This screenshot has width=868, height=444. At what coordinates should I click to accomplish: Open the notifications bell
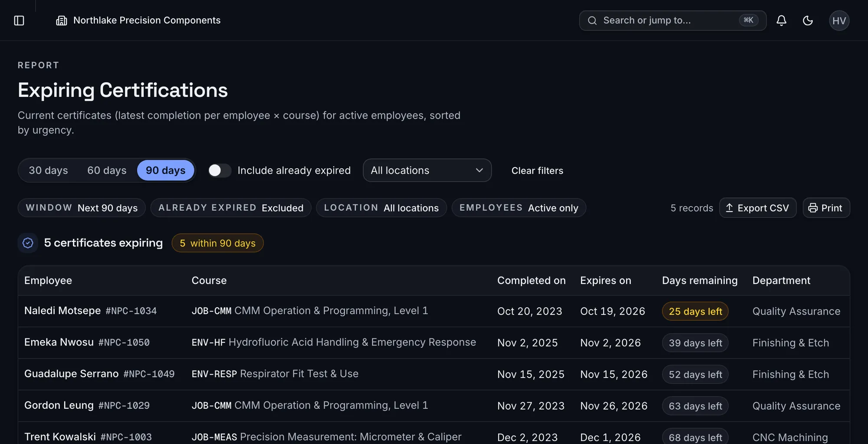point(781,20)
